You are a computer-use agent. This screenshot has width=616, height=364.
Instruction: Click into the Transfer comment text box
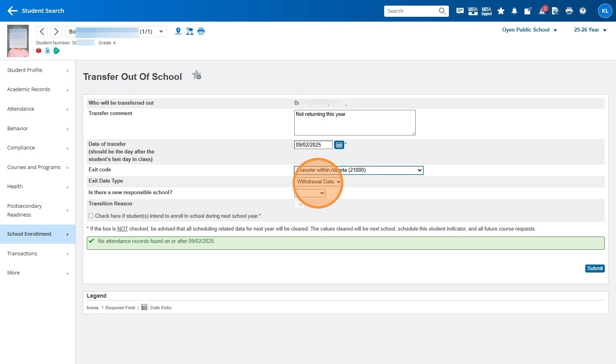(x=355, y=123)
